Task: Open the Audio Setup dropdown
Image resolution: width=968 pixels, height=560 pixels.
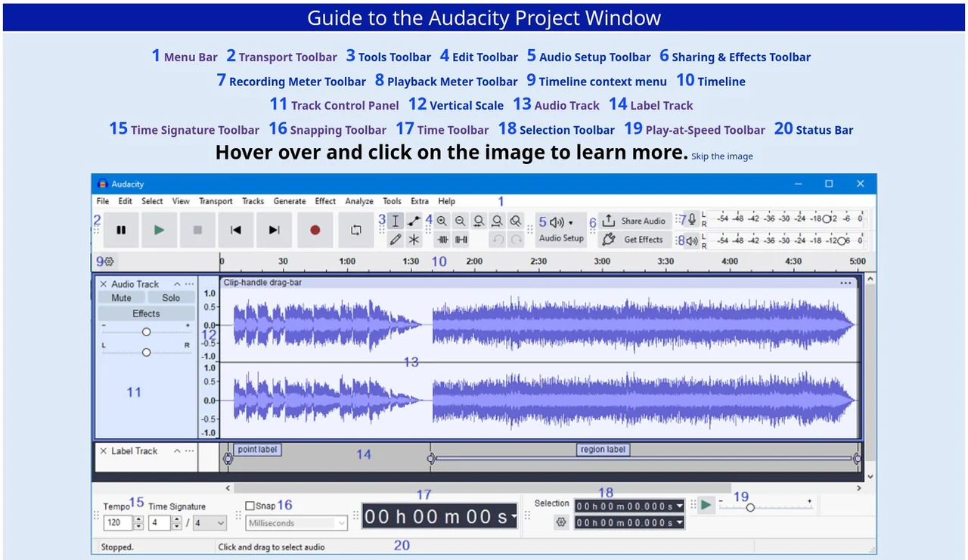Action: [x=561, y=230]
